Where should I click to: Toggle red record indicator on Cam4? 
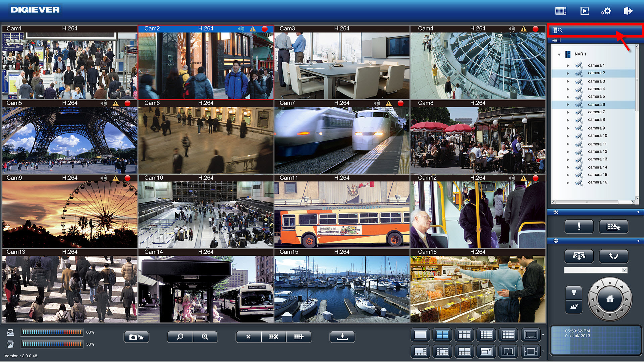[x=535, y=29]
